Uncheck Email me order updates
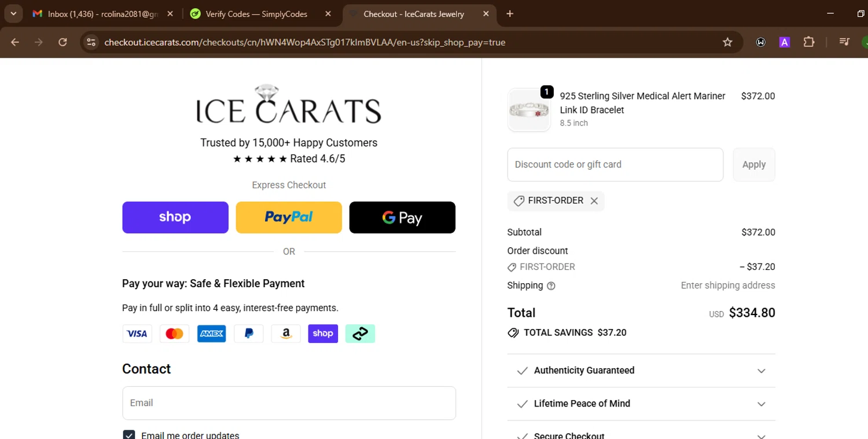 pos(129,435)
